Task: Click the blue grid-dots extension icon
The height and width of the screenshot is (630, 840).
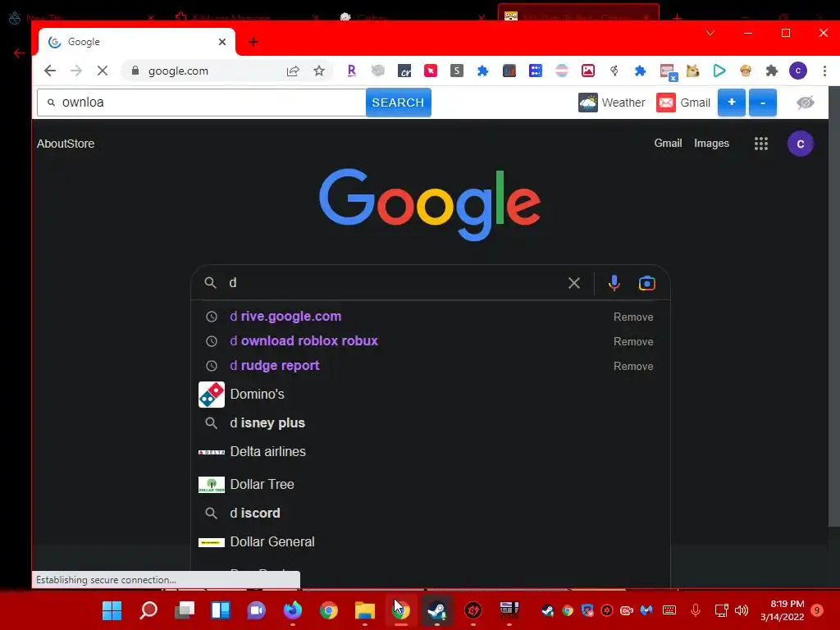Action: click(x=535, y=71)
